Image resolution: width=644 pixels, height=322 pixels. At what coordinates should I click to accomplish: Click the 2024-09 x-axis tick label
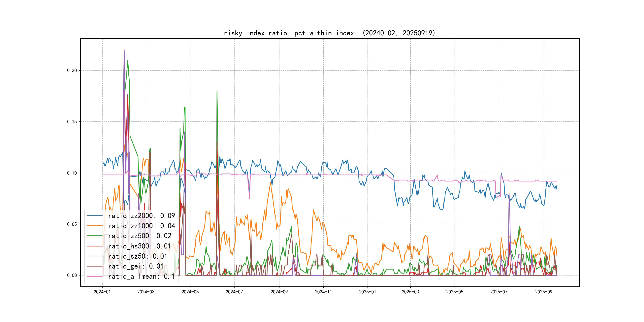[x=279, y=292]
